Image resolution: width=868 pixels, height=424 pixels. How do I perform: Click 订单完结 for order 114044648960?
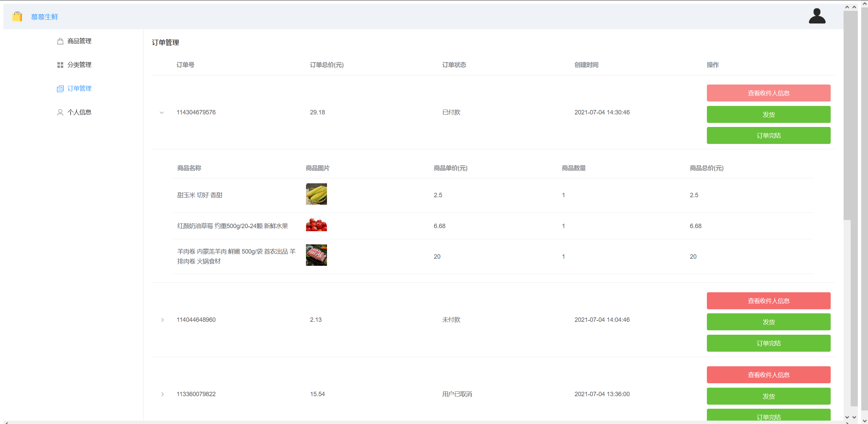tap(769, 343)
